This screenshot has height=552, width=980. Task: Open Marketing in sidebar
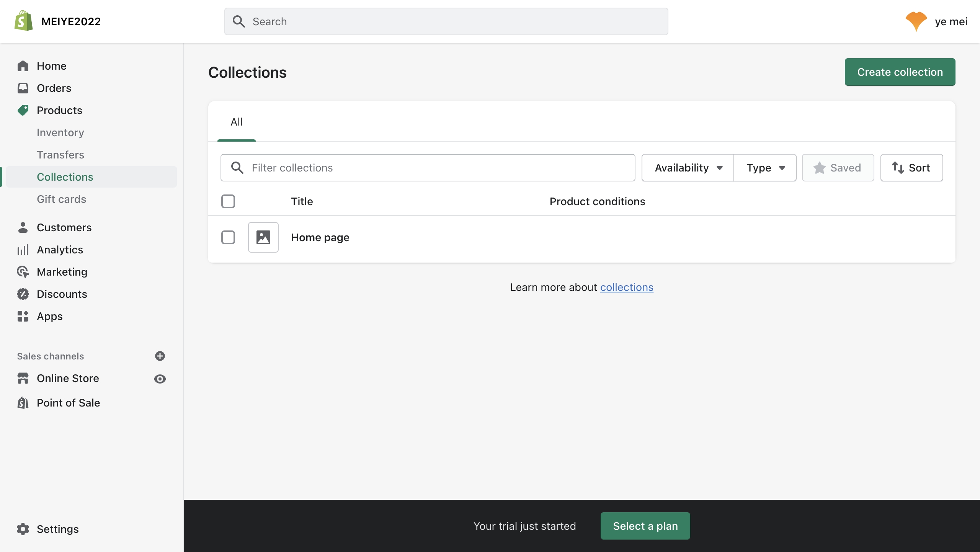62,272
